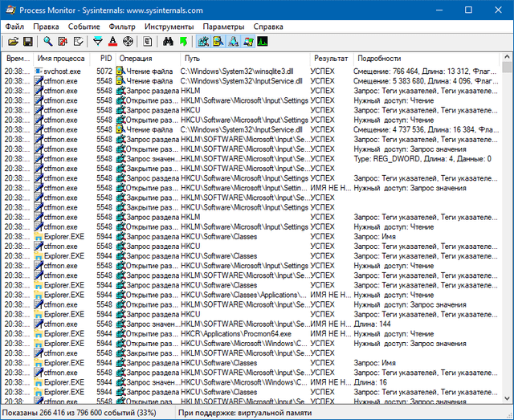The width and height of the screenshot is (514, 420).
Task: Open the Файл menu
Action: [x=14, y=27]
